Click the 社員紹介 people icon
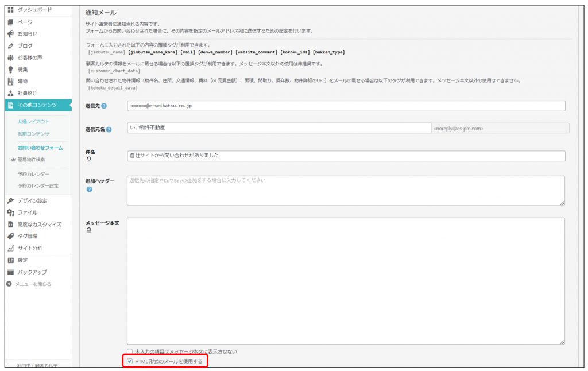 click(x=10, y=93)
